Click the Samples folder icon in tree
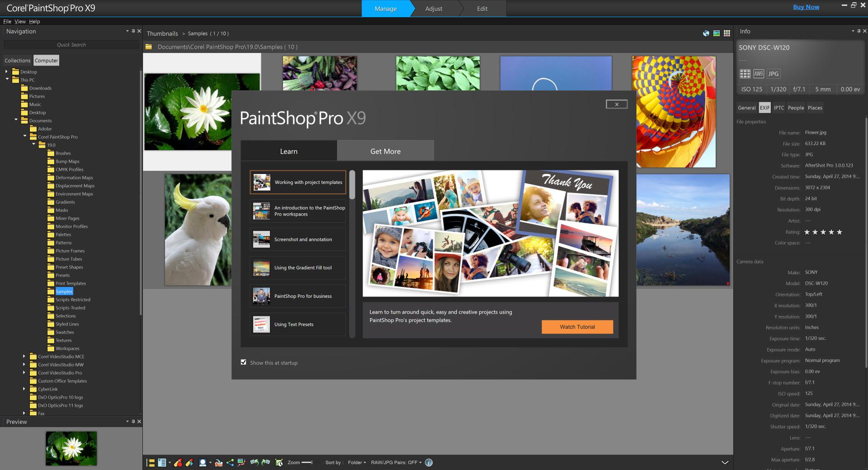 51,291
